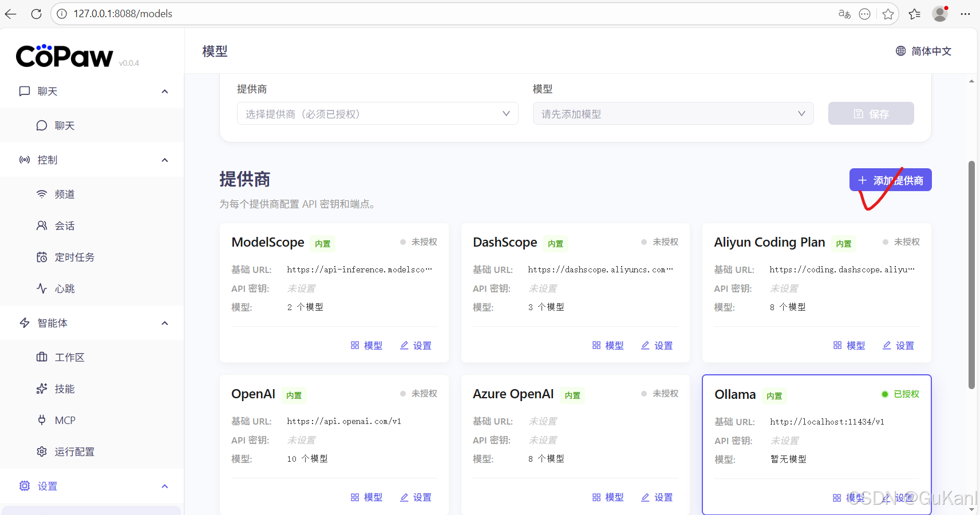This screenshot has height=515, width=980.
Task: Click the 保存 button
Action: pos(871,114)
